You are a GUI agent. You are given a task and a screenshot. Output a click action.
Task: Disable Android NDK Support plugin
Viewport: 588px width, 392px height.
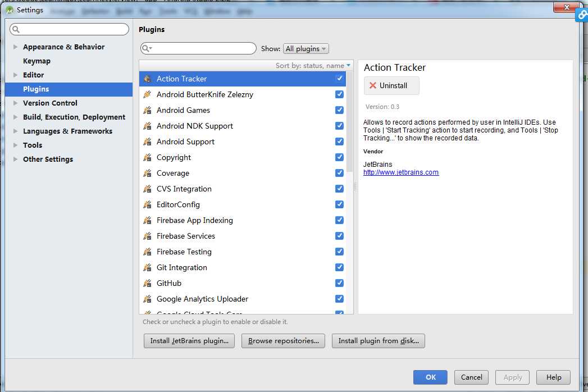click(x=339, y=126)
